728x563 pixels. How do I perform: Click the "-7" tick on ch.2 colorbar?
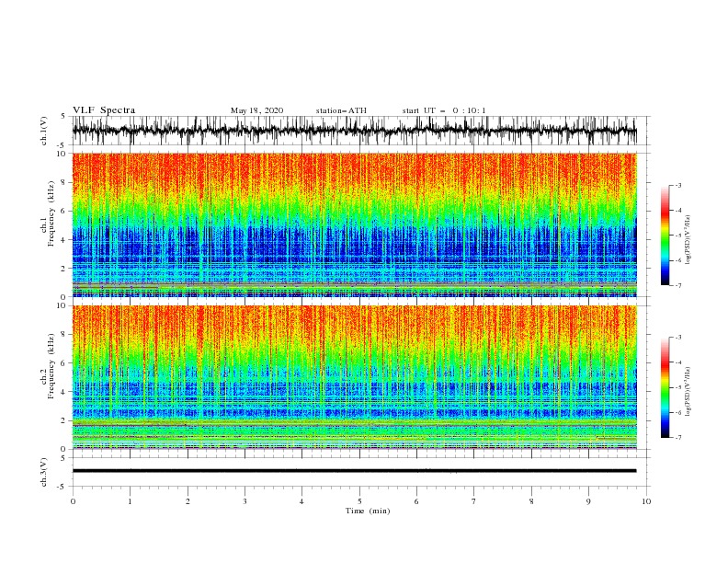pyautogui.click(x=677, y=438)
